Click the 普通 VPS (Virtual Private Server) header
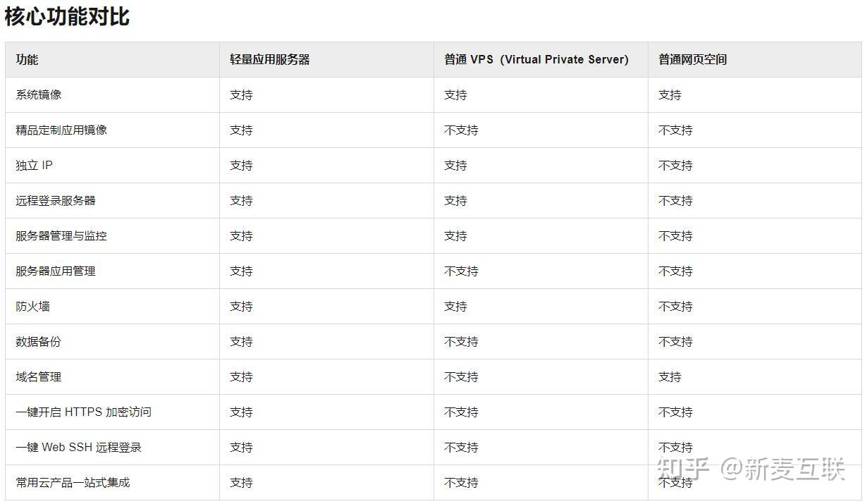Viewport: 867px width, 504px height. (x=536, y=60)
